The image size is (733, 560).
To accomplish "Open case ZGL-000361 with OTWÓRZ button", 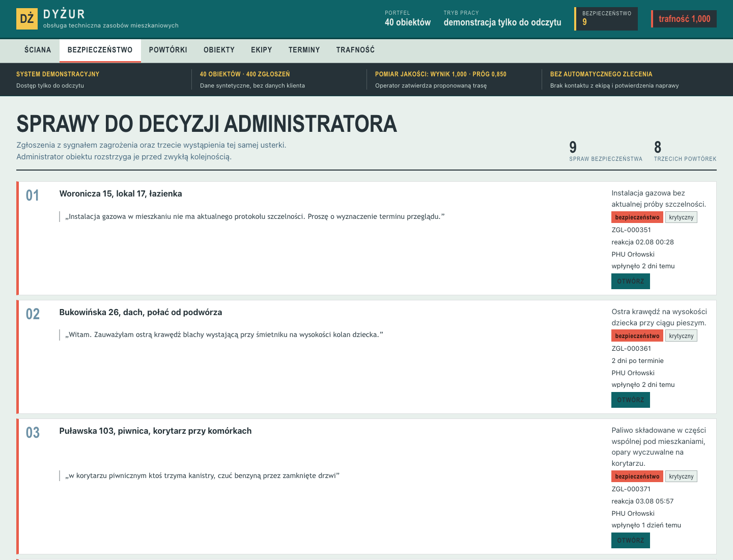I will tap(631, 400).
